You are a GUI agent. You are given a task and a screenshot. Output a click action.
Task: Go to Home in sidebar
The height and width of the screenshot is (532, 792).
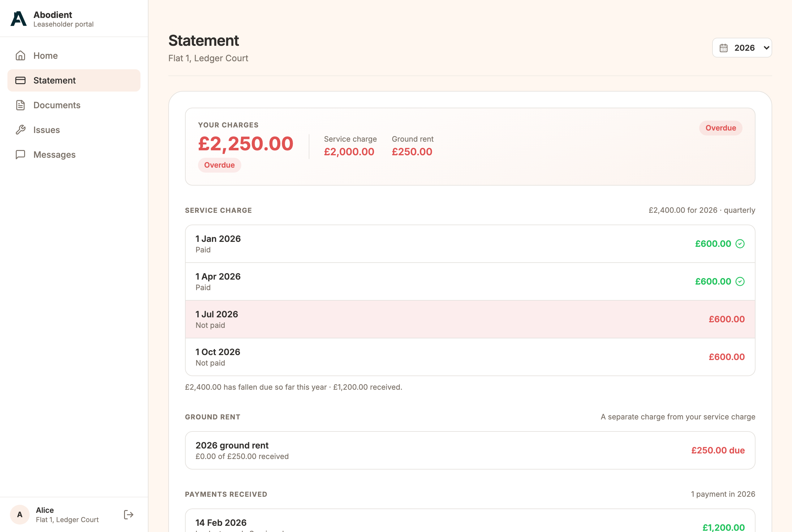point(74,56)
